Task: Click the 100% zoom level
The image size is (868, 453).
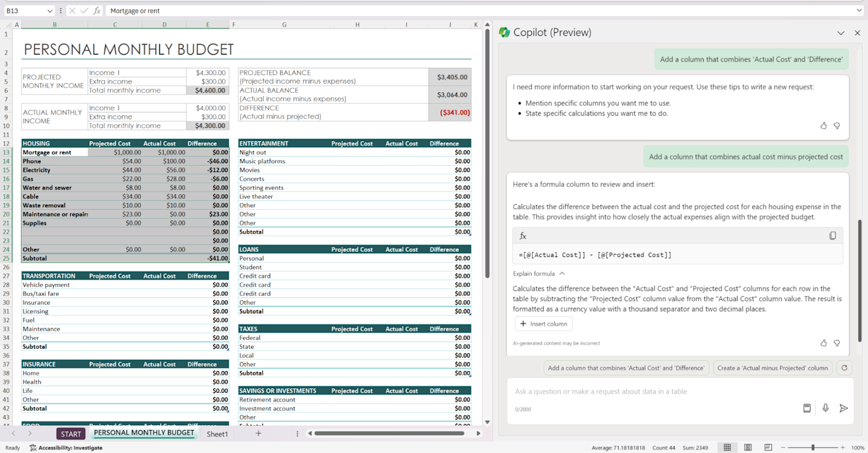Action: coord(857,448)
